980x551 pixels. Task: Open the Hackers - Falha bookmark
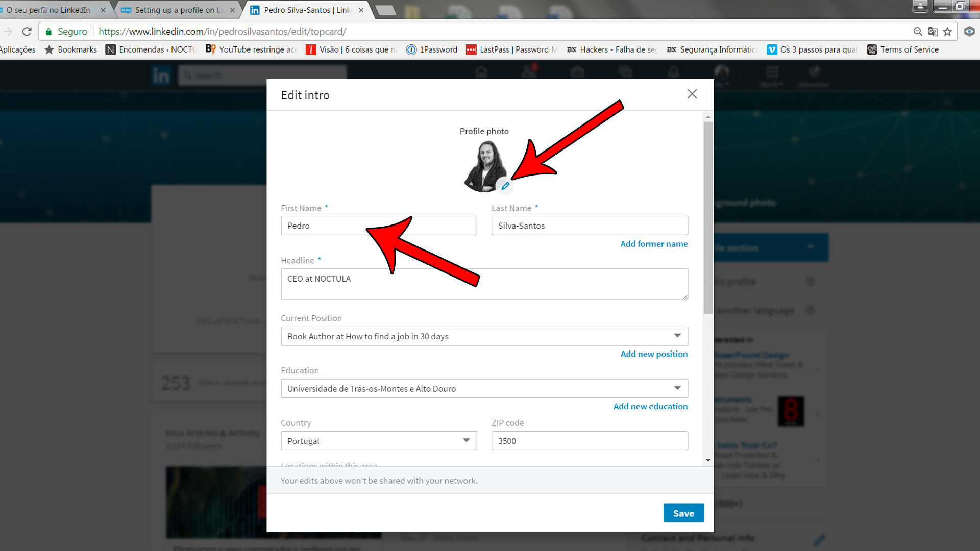[612, 49]
